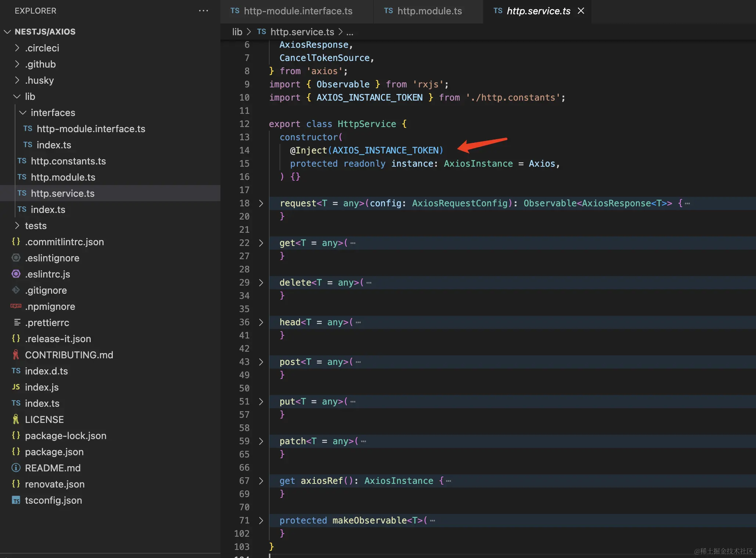Viewport: 756px width, 558px height.
Task: Click TS icon in http-module.interface.ts tab
Action: [235, 11]
